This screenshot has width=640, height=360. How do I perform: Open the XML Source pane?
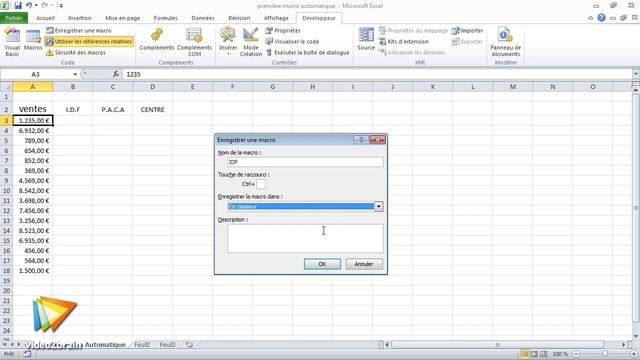point(366,40)
